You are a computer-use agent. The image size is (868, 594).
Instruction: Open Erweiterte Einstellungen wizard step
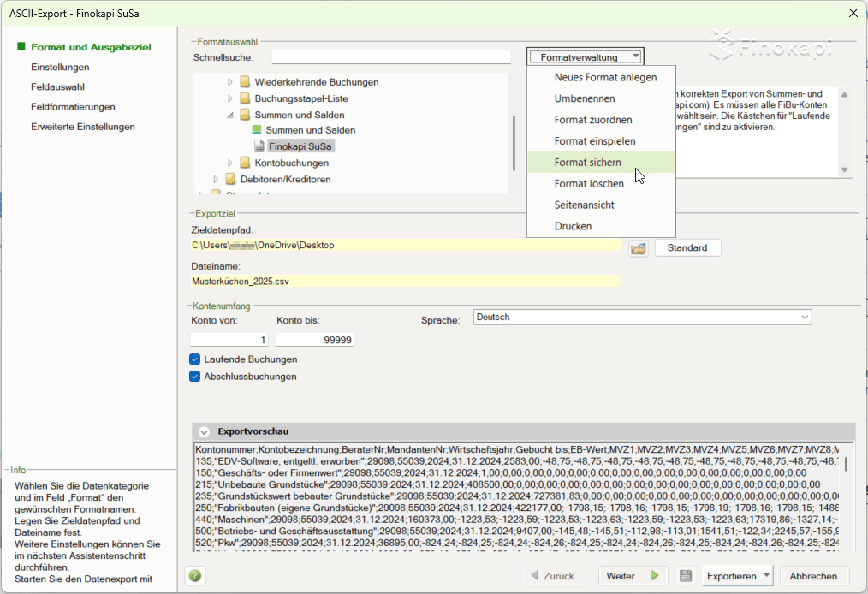[x=83, y=127]
